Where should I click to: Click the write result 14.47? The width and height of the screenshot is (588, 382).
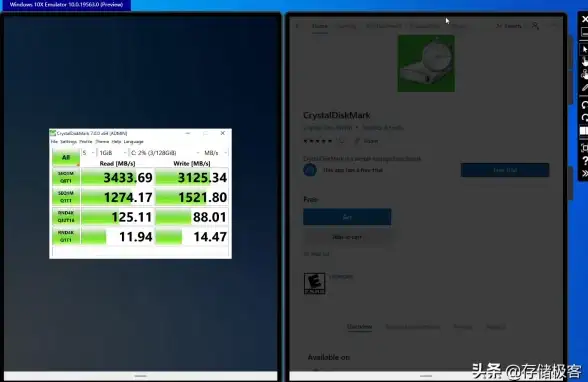(x=192, y=237)
